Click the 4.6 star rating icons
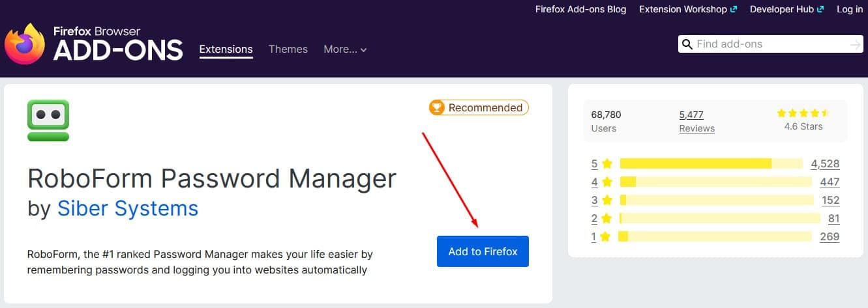 point(803,113)
